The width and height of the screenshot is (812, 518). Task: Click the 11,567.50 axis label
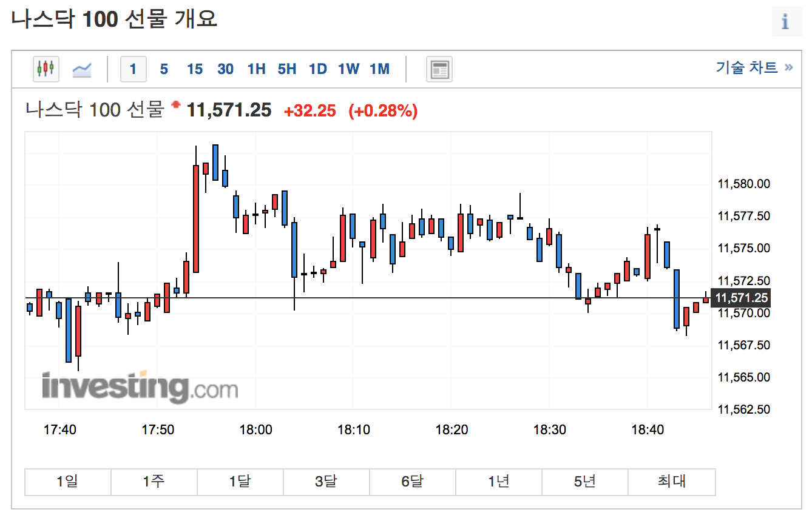point(744,345)
